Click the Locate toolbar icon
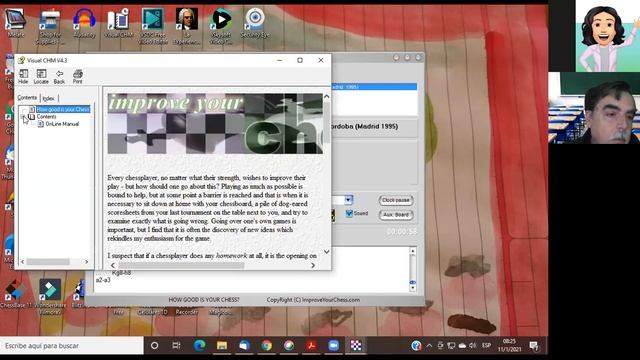 [x=41, y=76]
